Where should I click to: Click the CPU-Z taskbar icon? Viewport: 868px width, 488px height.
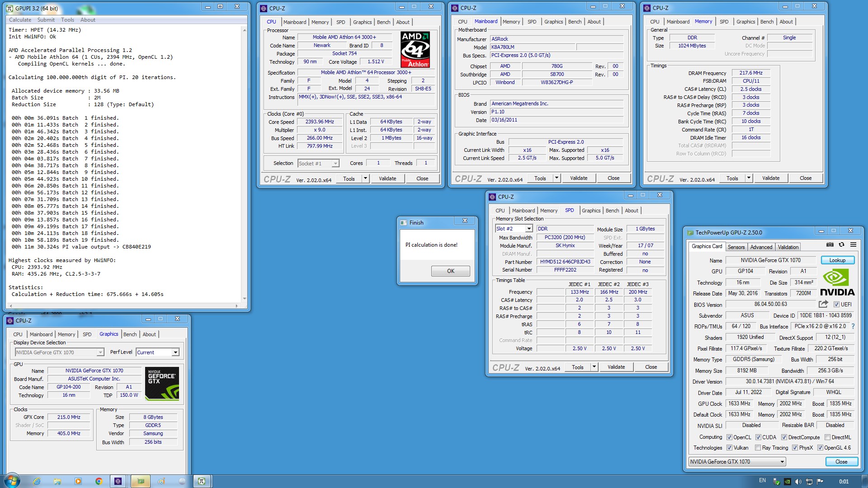coord(118,481)
